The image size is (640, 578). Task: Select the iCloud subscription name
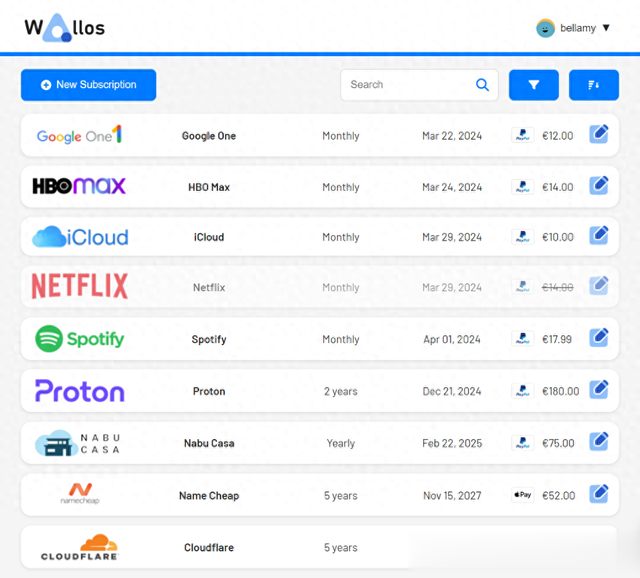pyautogui.click(x=209, y=237)
